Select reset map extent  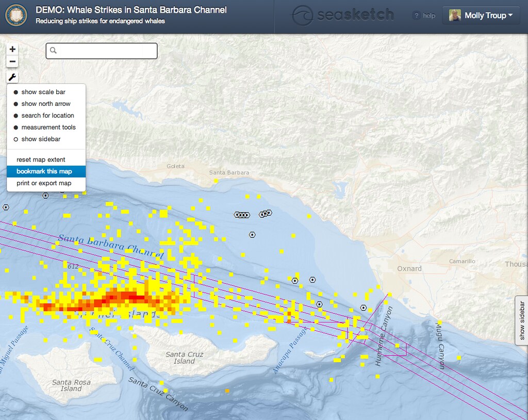tap(41, 159)
